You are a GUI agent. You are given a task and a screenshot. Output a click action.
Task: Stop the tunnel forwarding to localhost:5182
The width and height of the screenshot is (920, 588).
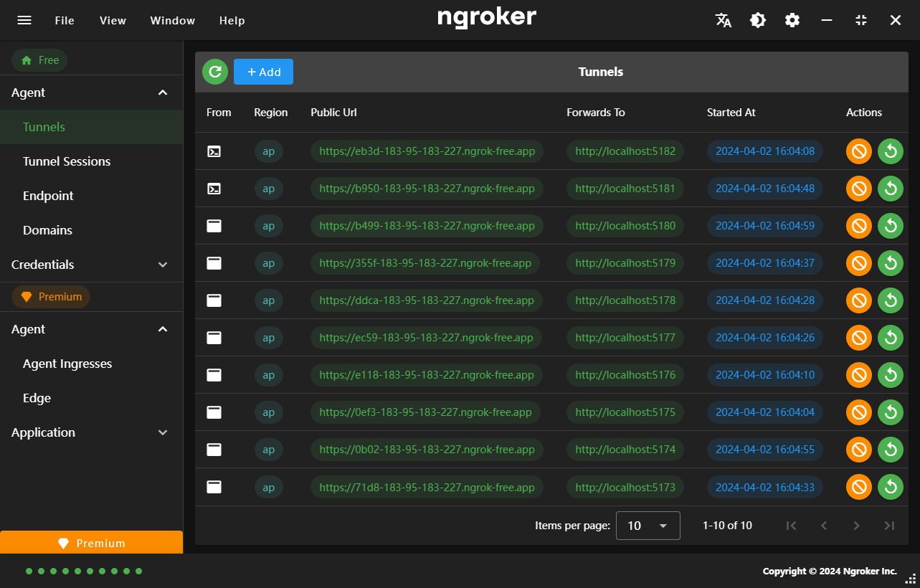[859, 151]
